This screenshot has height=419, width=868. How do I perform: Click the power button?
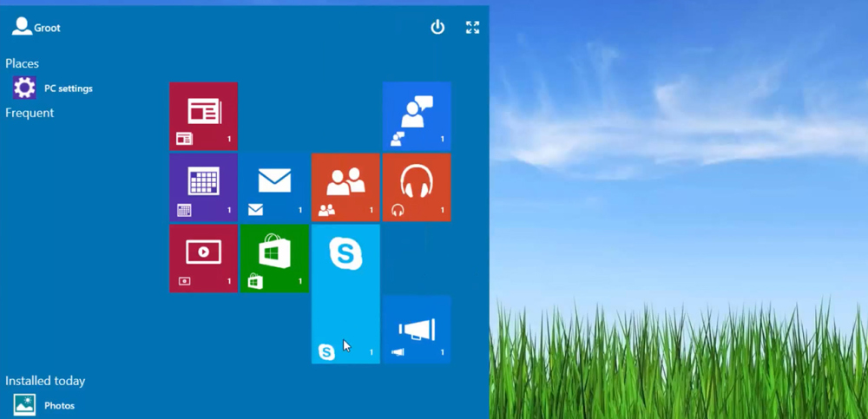click(x=437, y=28)
